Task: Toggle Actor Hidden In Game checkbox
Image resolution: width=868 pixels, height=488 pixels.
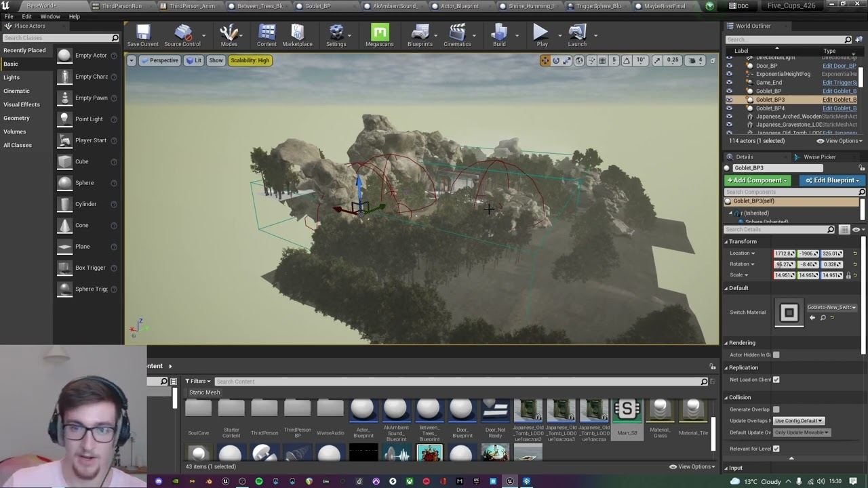Action: 776,354
